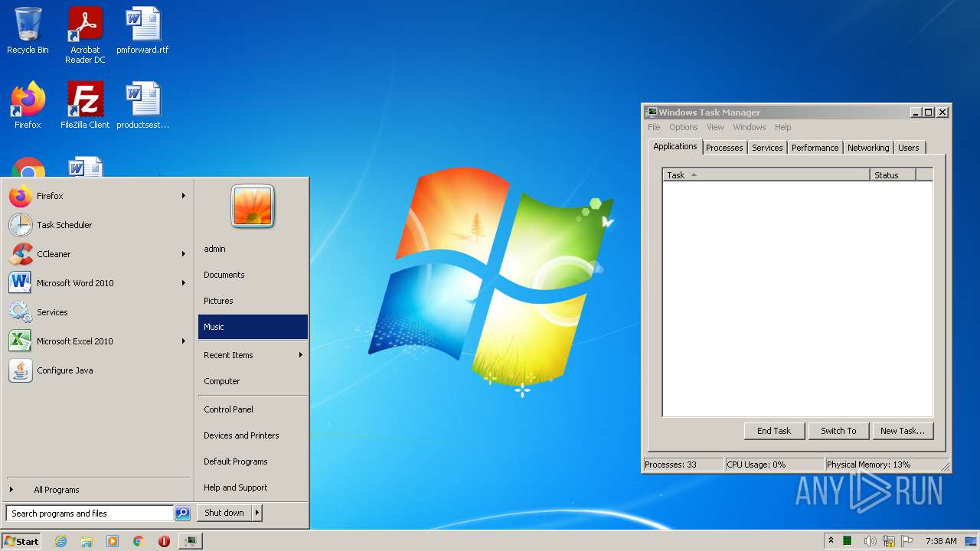Open Task Manager Options menu

tap(683, 127)
